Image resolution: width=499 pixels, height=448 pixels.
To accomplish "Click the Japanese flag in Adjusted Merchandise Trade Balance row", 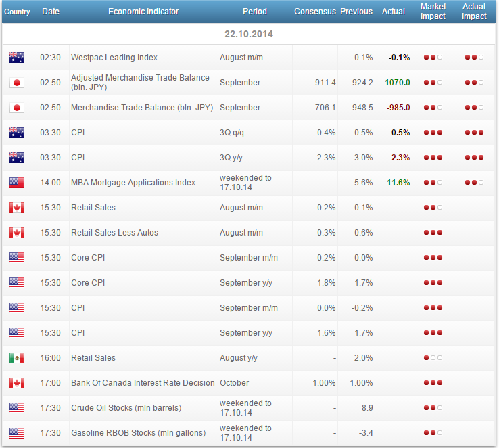I will click(x=17, y=83).
